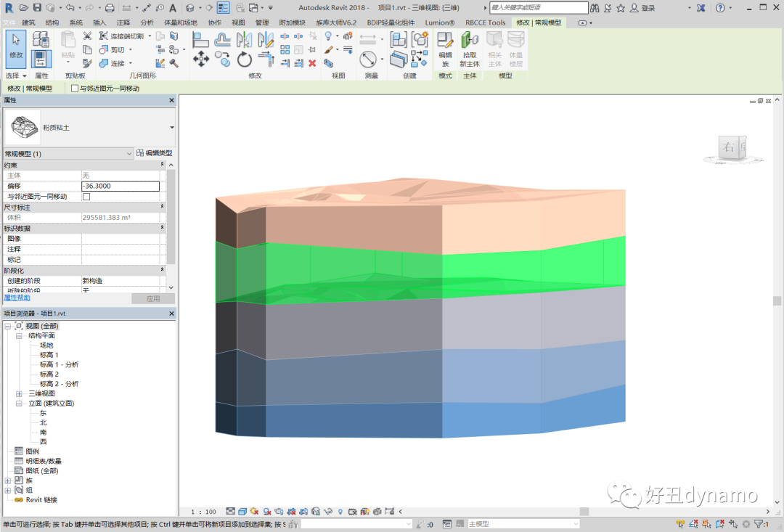Click the 编辑类型 button
Viewport: 784px width, 532px height.
tap(155, 153)
